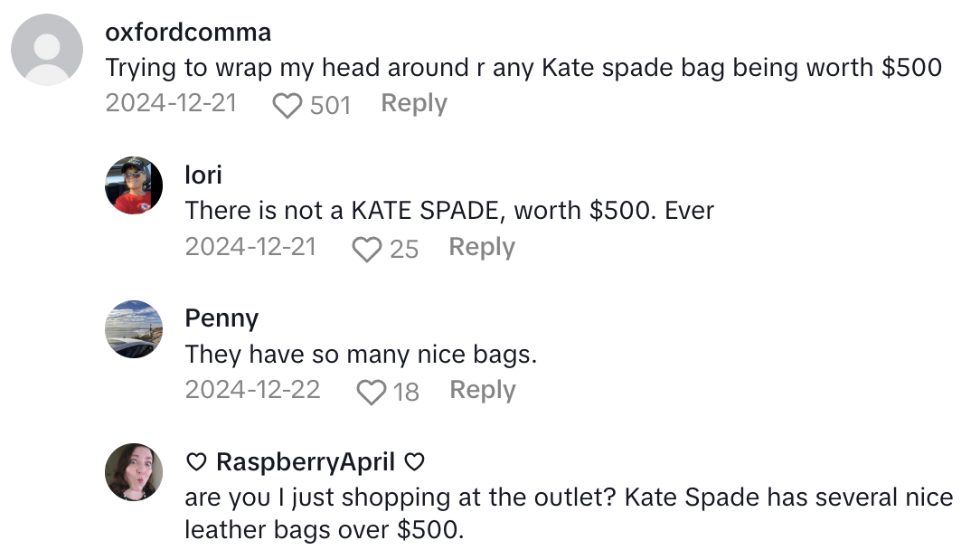Open lori's profile picture
The height and width of the screenshot is (550, 980).
tap(134, 185)
